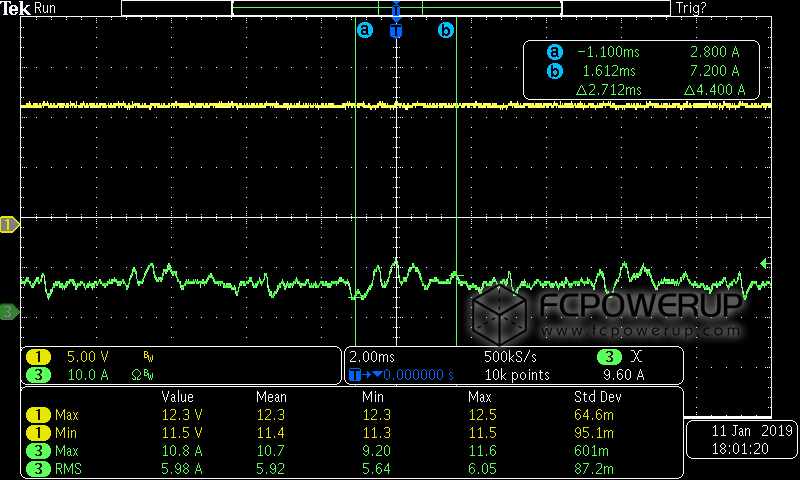Click the Run acquisition status
Image resolution: width=800 pixels, height=480 pixels.
(x=44, y=8)
